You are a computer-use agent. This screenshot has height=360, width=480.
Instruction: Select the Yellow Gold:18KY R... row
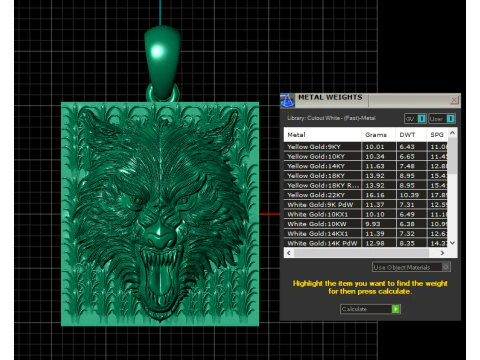366,185
